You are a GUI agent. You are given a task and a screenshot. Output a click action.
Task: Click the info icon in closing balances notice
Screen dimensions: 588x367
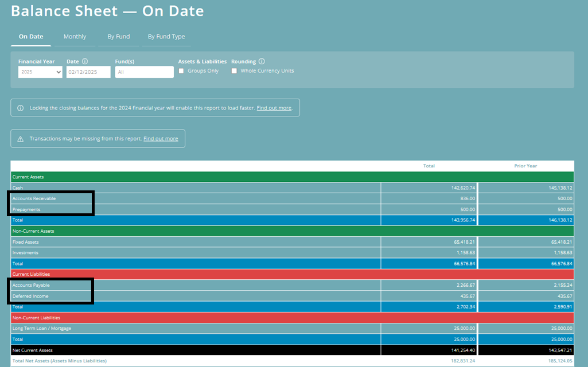pyautogui.click(x=21, y=108)
